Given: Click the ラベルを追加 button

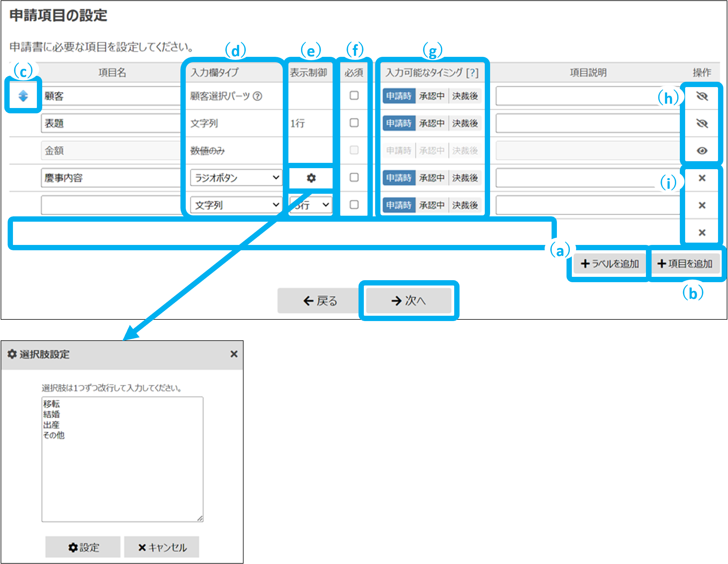Looking at the screenshot, I should [609, 264].
